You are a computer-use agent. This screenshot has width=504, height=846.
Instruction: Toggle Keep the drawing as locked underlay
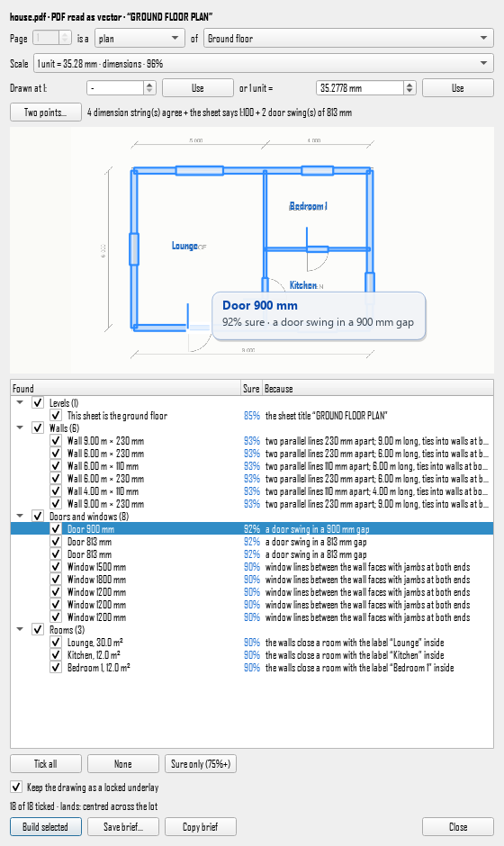(x=17, y=787)
